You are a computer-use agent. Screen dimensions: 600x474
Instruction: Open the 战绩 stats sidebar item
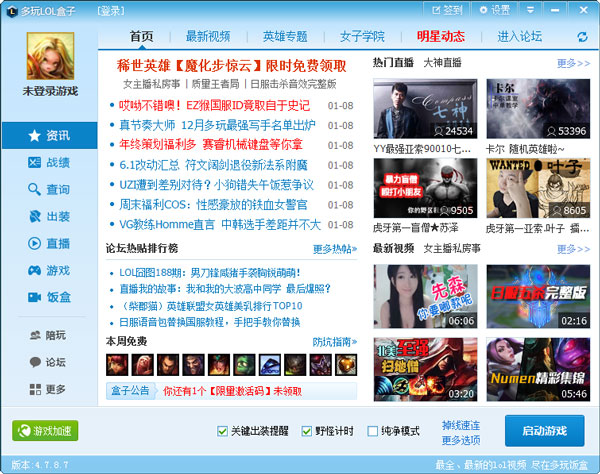[49, 163]
